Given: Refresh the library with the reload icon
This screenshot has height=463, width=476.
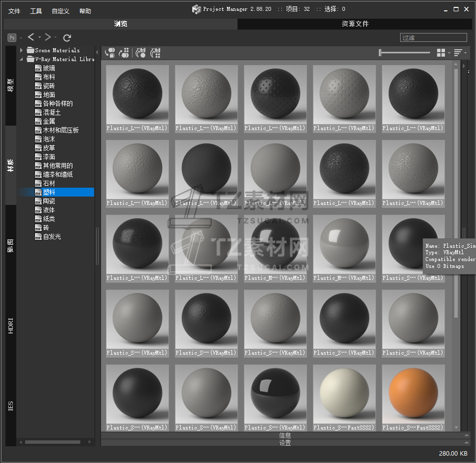Looking at the screenshot, I should click(x=68, y=37).
